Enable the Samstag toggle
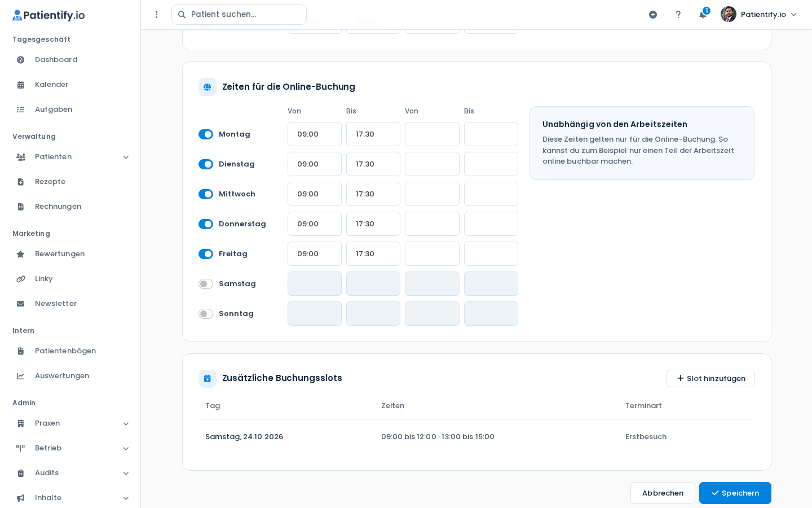Screen dimensions: 812x508 pos(206,284)
